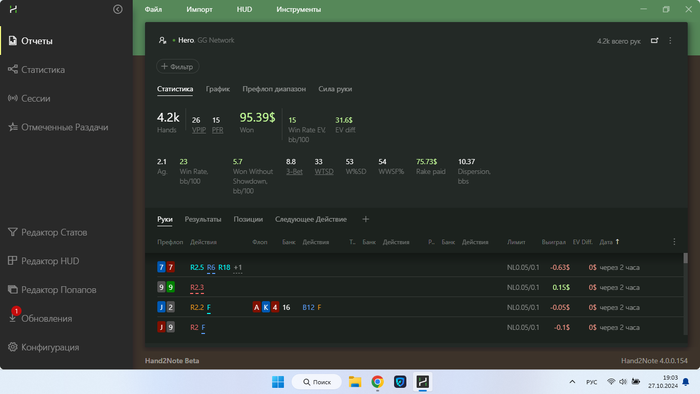Image resolution: width=700 pixels, height=394 pixels.
Task: Open notification bell in system tray
Action: coord(686,382)
